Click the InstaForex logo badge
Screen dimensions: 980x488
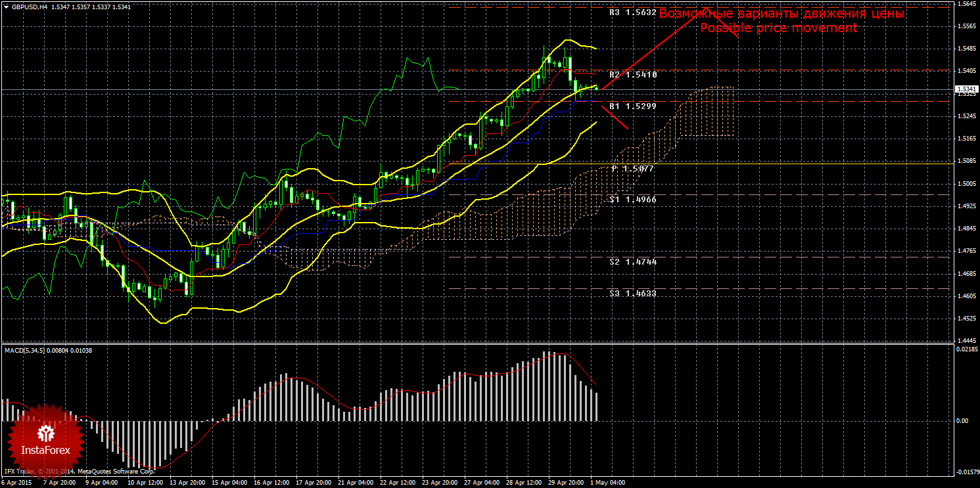tap(45, 439)
